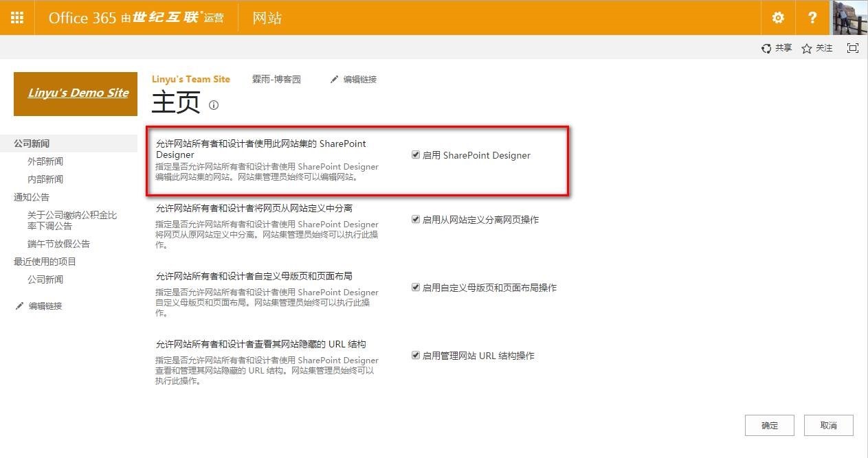This screenshot has height=458, width=868.
Task: Toggle 启用 SharePoint Designer checkbox
Action: point(415,154)
